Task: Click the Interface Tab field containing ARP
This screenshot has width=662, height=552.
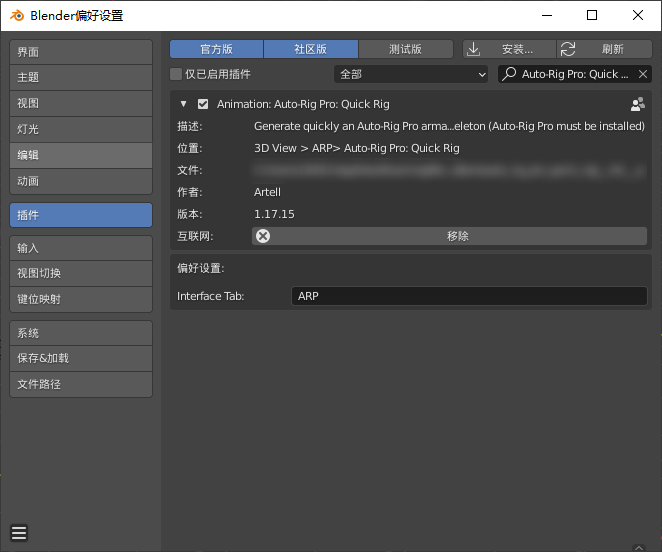Action: [469, 296]
